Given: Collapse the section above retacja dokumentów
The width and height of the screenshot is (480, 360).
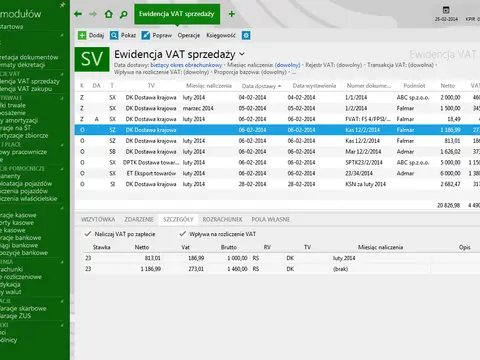Looking at the screenshot, I should tap(62, 35).
